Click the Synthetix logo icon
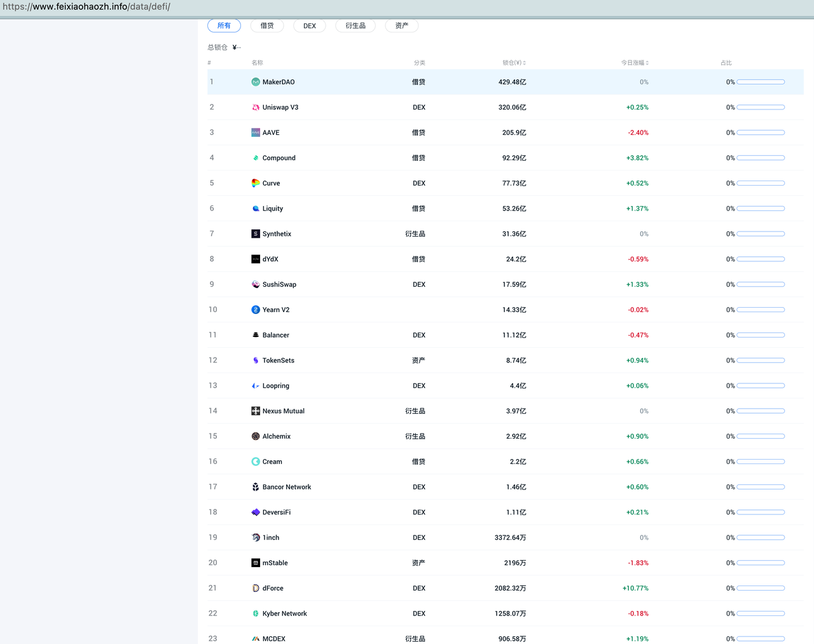This screenshot has width=814, height=644. pyautogui.click(x=256, y=234)
